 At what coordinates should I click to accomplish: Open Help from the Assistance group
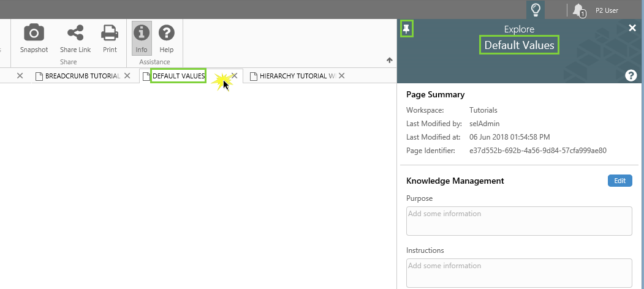(166, 33)
